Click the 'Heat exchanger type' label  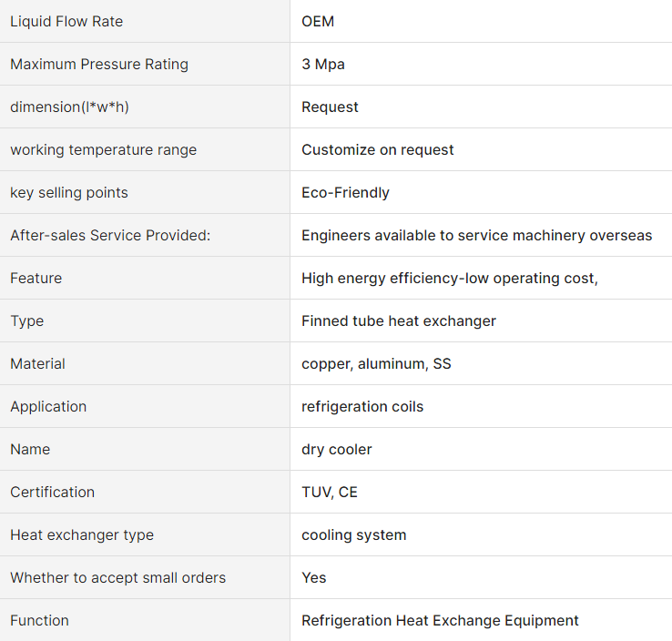82,535
